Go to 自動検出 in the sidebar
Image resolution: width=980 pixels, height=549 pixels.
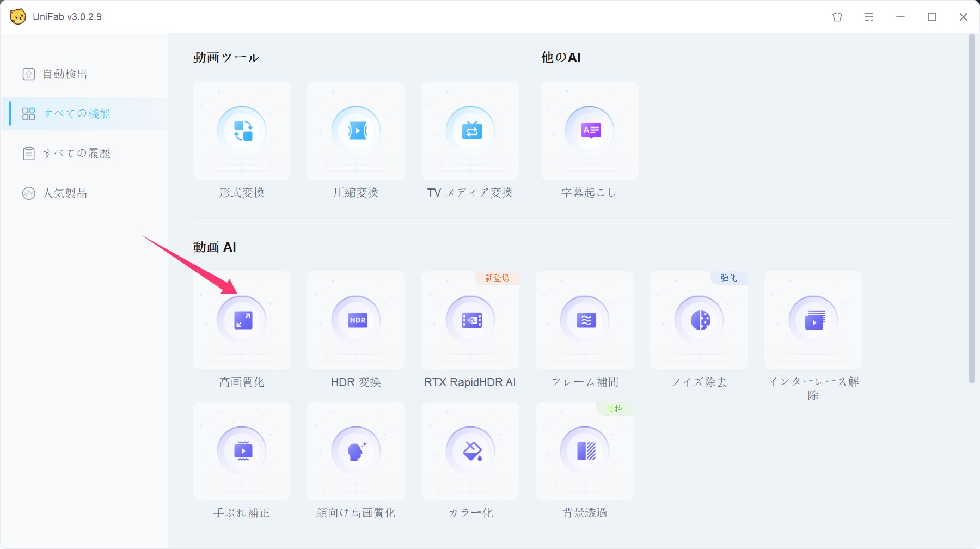click(x=65, y=74)
